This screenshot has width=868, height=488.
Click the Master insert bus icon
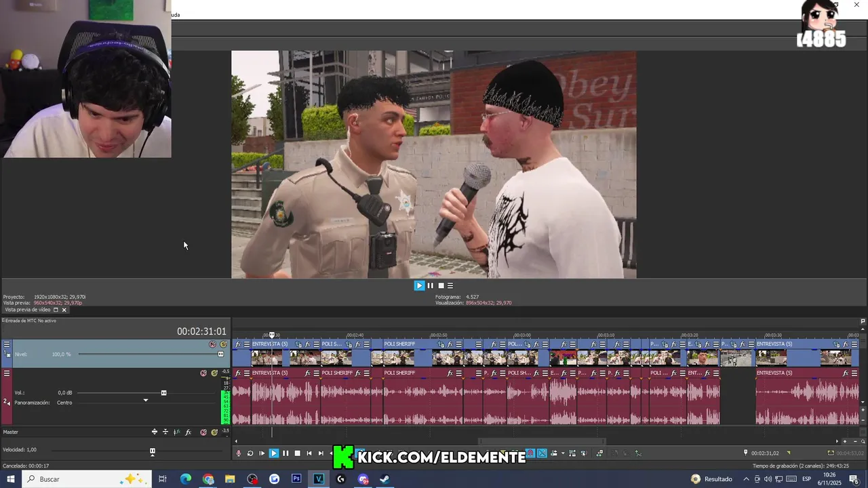coord(155,432)
